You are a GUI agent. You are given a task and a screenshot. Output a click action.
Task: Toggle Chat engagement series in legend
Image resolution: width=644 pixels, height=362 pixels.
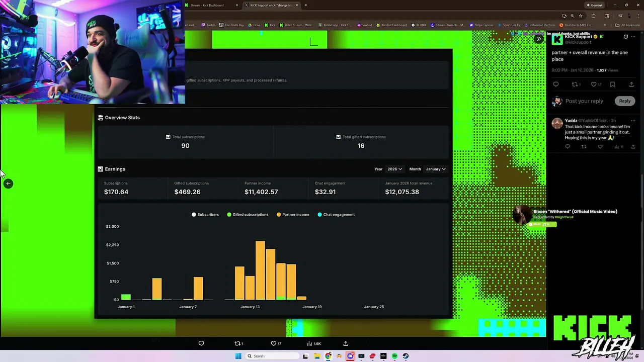[336, 215]
